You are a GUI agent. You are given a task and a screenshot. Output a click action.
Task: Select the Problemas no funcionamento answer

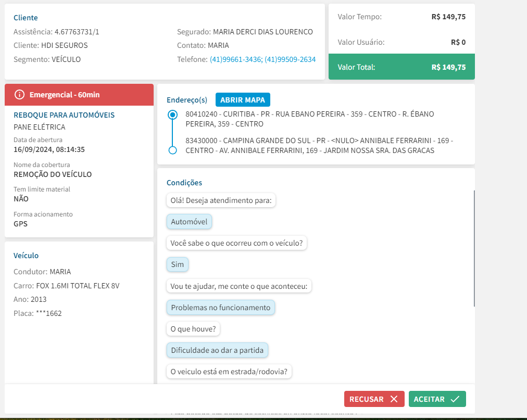click(220, 308)
